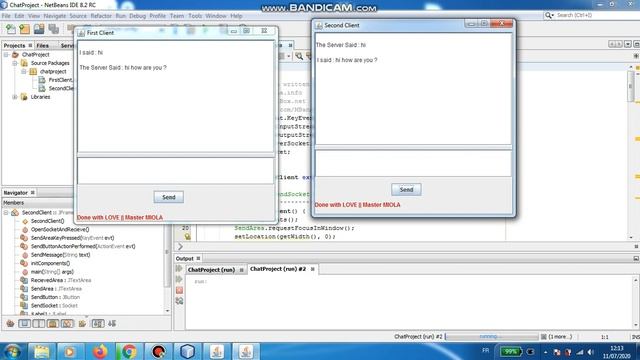Select FirstClient file in Projects tree
This screenshot has width=640, height=360.
[60, 80]
